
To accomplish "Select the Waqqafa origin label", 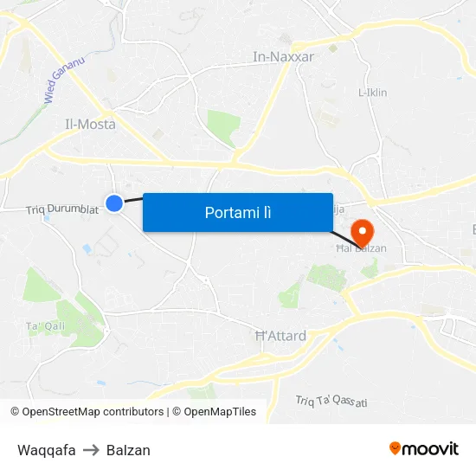I will [47, 450].
